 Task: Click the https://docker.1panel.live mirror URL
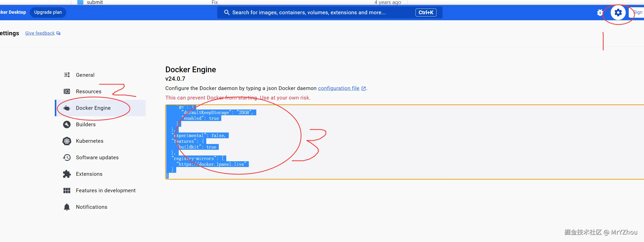(x=211, y=164)
